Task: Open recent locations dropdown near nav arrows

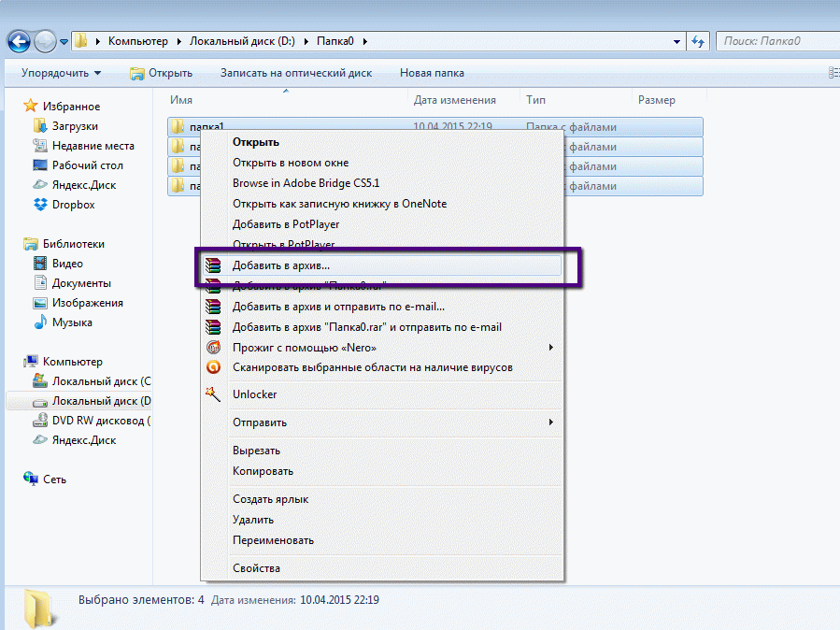Action: pos(64,41)
